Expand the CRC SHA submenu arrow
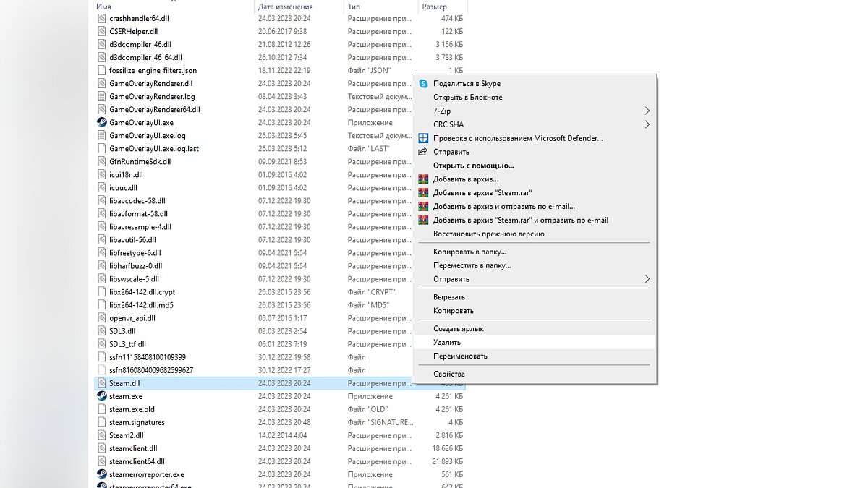This screenshot has width=868, height=488. [x=647, y=124]
